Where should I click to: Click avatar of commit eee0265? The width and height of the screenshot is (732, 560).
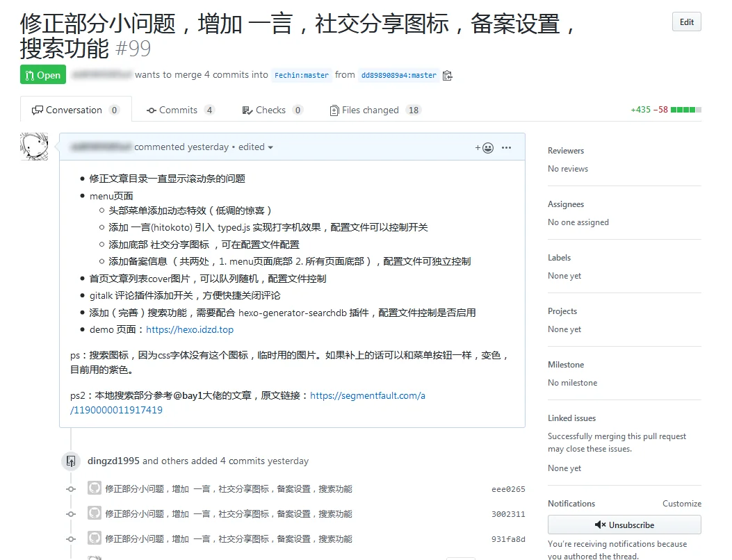95,488
